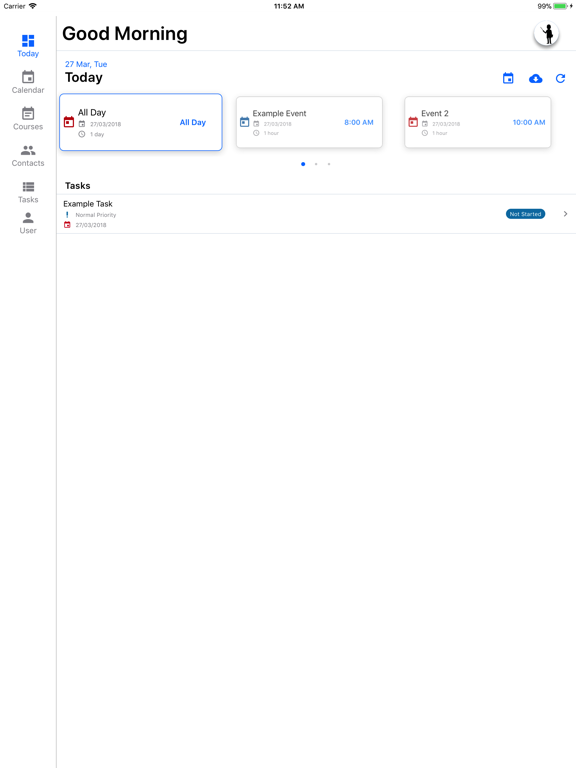Screen dimensions: 576x768
Task: Open the Example Task row
Action: (316, 214)
